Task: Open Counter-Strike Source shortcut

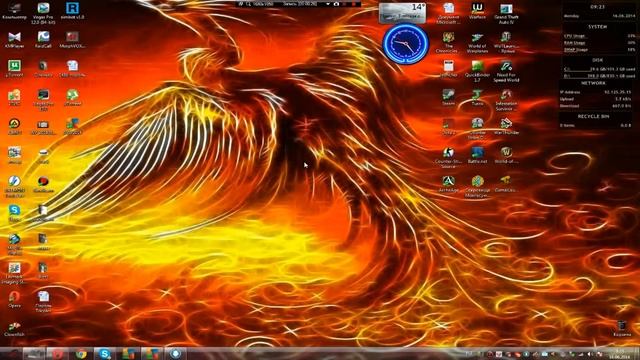Action: pos(448,158)
